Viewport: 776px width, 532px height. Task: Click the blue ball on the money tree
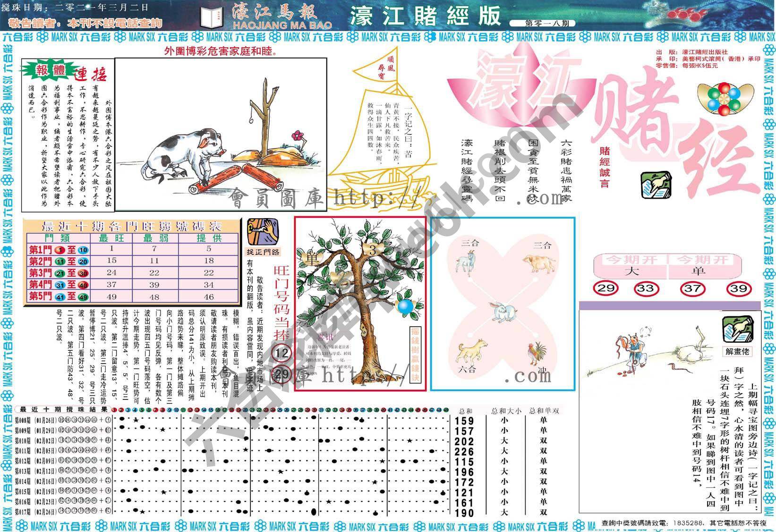point(404,306)
